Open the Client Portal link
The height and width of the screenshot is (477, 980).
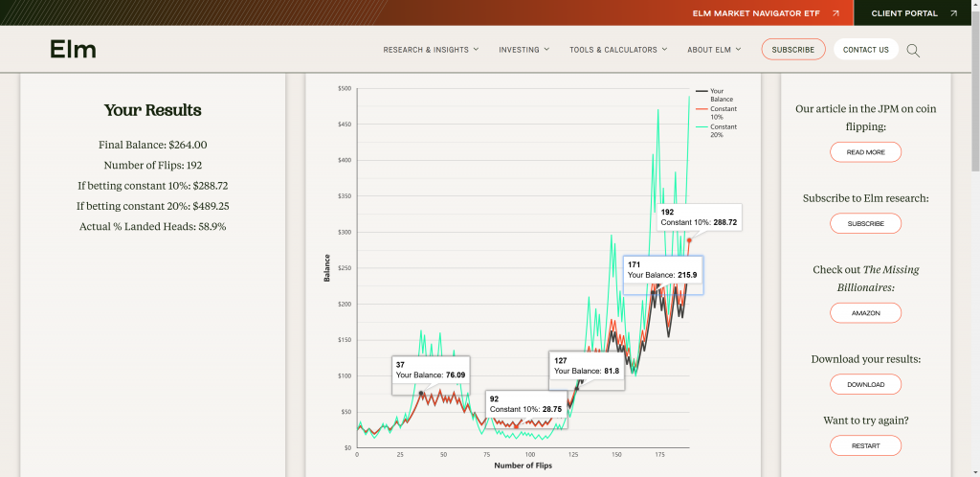pyautogui.click(x=914, y=13)
